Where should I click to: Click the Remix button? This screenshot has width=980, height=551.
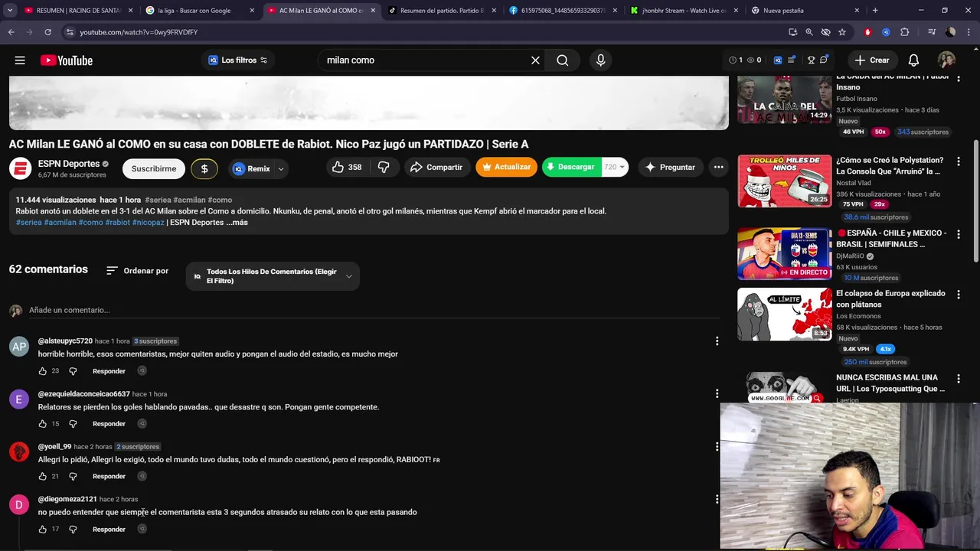click(x=251, y=169)
